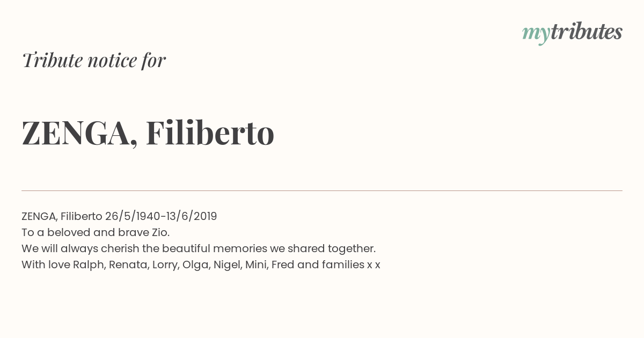Click the mytributes logo

(x=572, y=33)
